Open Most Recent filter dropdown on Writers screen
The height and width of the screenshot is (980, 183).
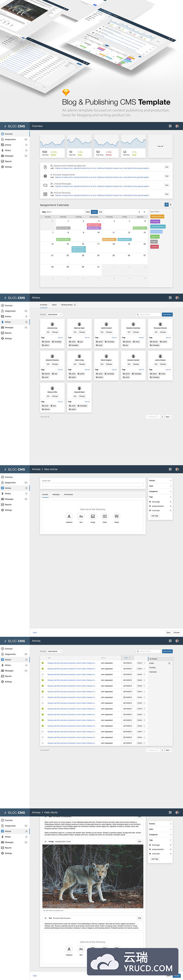(x=54, y=314)
